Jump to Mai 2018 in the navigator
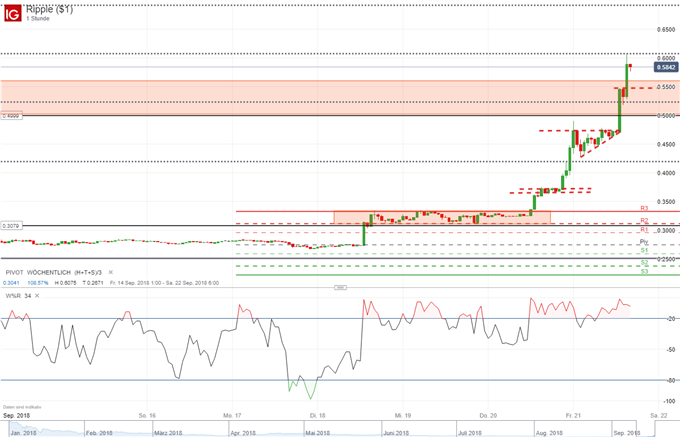Image resolution: width=680 pixels, height=437 pixels. click(x=317, y=433)
